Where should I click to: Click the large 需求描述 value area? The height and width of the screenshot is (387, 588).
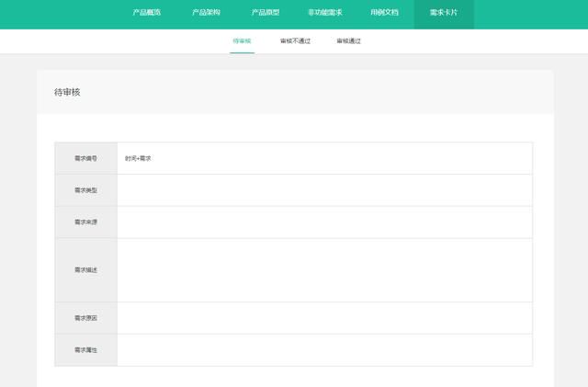(324, 270)
